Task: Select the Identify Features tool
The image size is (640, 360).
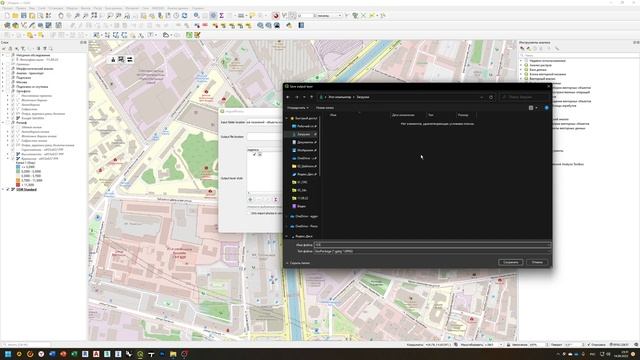Action: click(x=197, y=16)
